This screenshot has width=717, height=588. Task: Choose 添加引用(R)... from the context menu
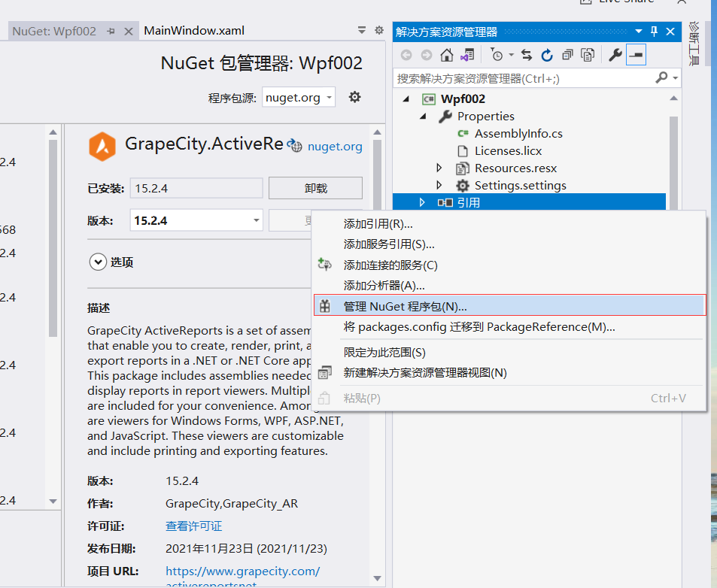(510, 224)
